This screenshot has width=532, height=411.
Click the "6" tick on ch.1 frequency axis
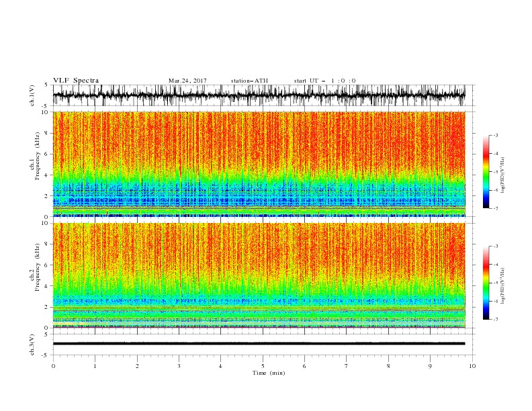[46, 154]
